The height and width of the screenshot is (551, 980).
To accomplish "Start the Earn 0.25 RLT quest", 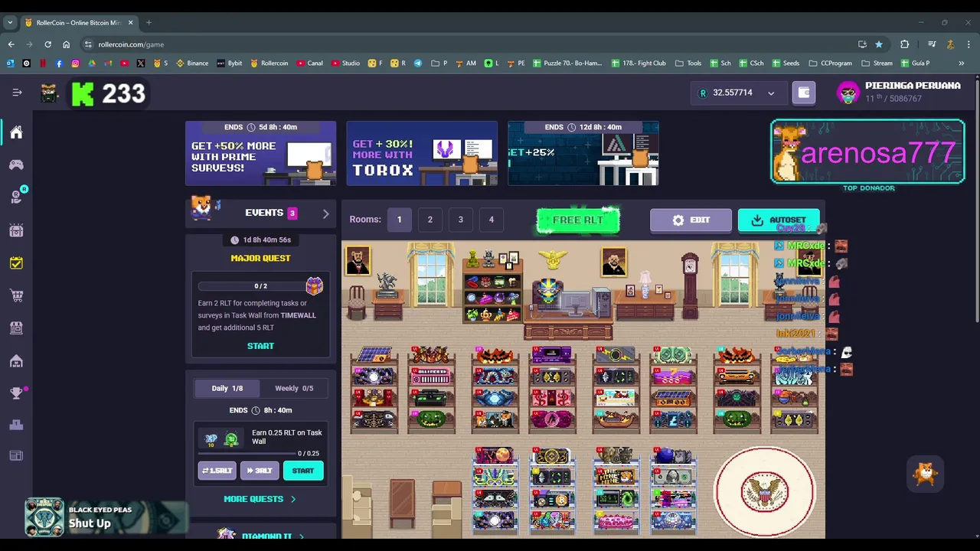I will (x=303, y=471).
